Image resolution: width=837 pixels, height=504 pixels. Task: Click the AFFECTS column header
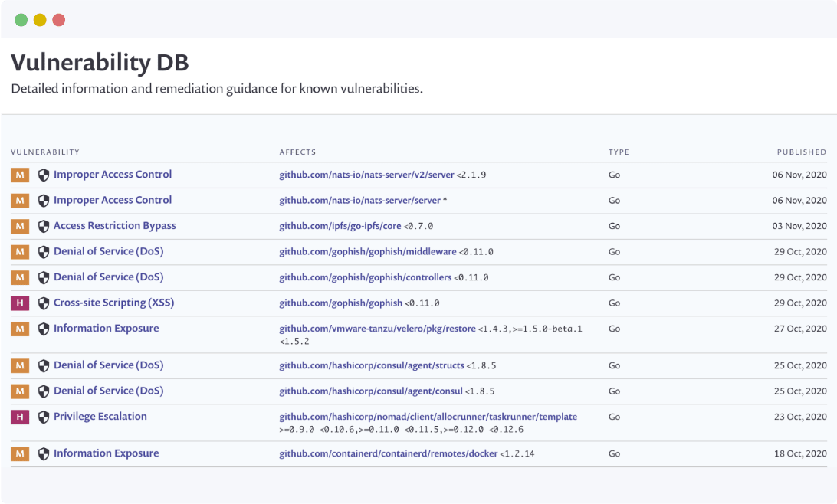coord(298,152)
